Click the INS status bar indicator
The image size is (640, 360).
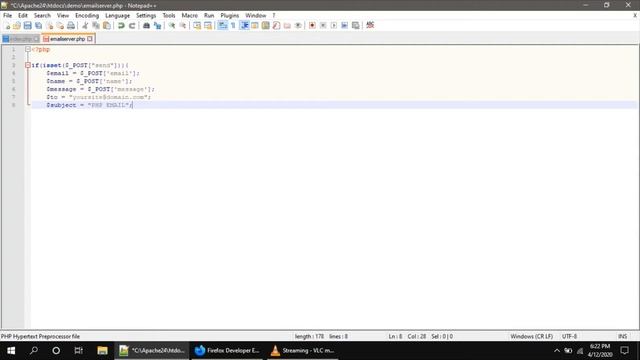[x=622, y=337]
